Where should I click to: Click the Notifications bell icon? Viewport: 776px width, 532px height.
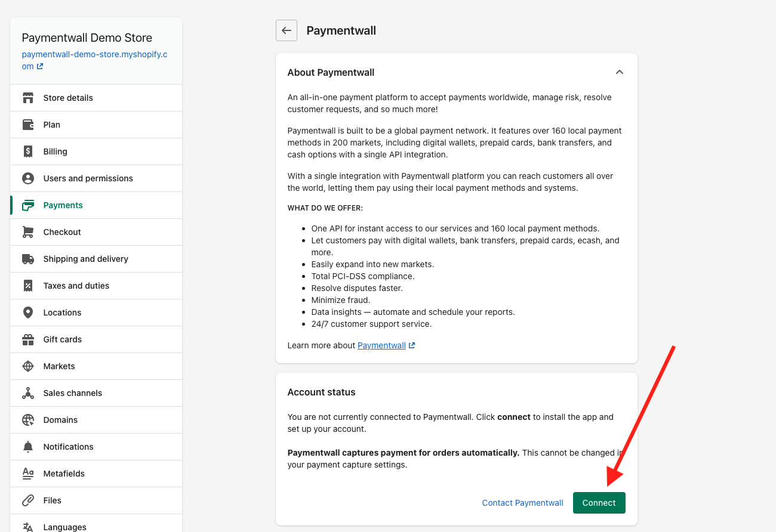pos(28,447)
